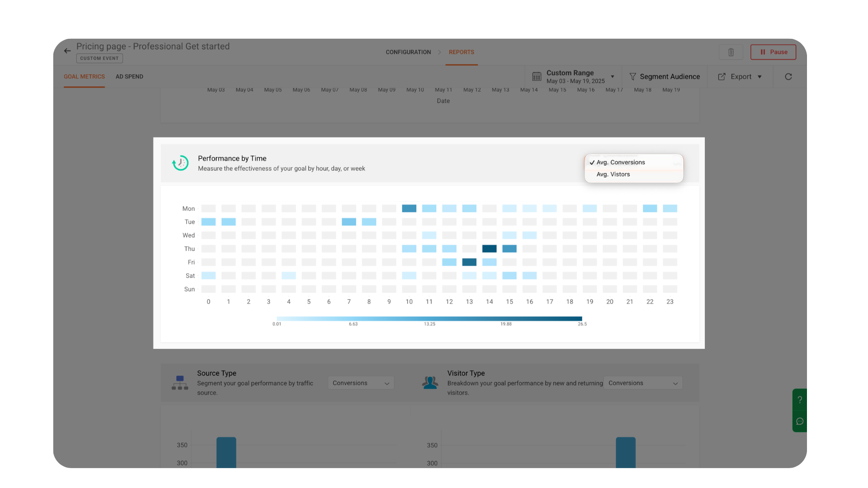Click the calendar icon for Custom Range
This screenshot has width=868, height=488.
click(537, 77)
